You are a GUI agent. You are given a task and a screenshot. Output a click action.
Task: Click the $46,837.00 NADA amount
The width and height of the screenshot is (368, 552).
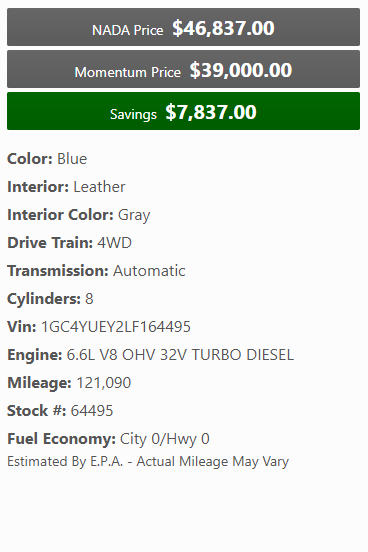coord(223,29)
